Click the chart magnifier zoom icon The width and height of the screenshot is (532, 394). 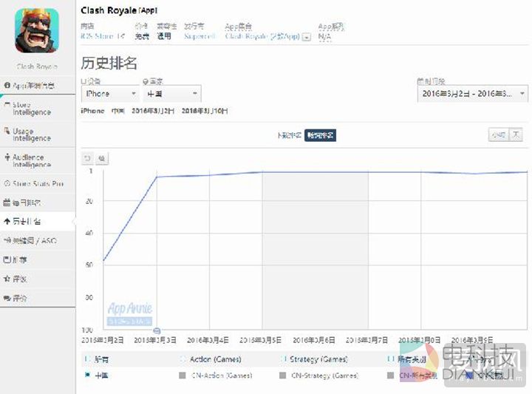coord(102,158)
